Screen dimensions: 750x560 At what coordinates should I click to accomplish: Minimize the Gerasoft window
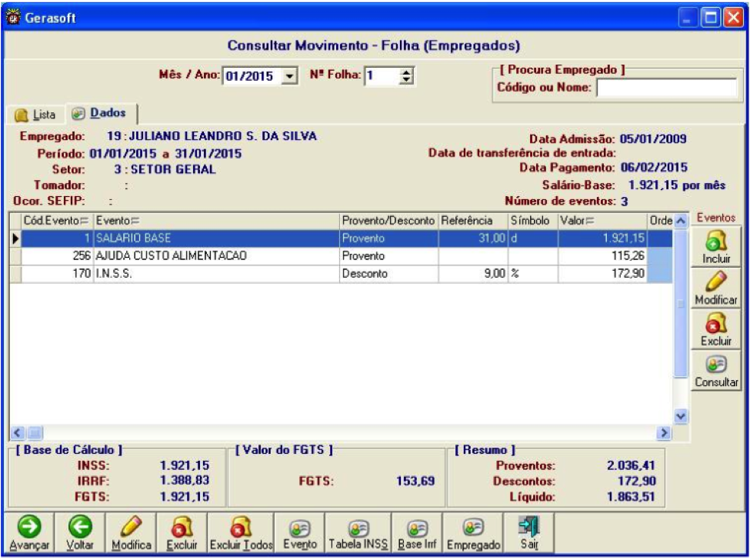(x=688, y=18)
